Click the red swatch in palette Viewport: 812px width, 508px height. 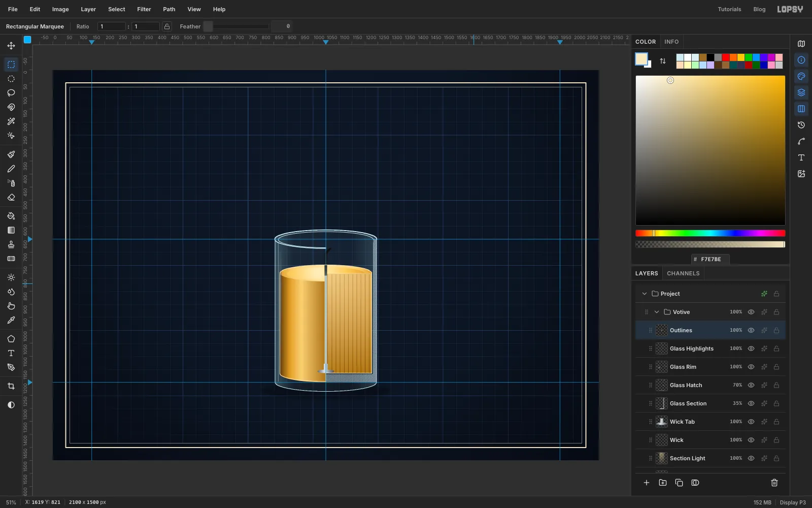(x=726, y=57)
